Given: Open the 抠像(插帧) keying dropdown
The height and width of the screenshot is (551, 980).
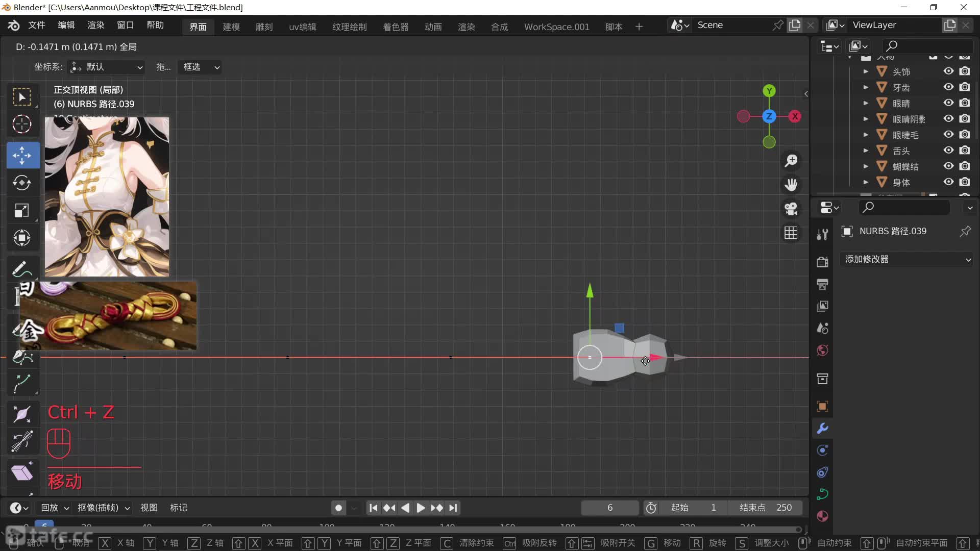Looking at the screenshot, I should (104, 508).
